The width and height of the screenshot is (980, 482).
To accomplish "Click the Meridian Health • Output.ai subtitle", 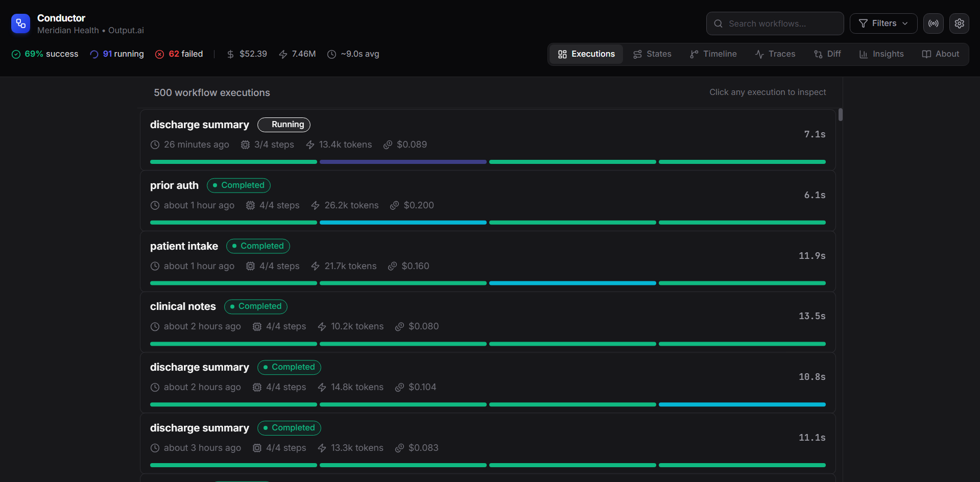I will point(90,31).
